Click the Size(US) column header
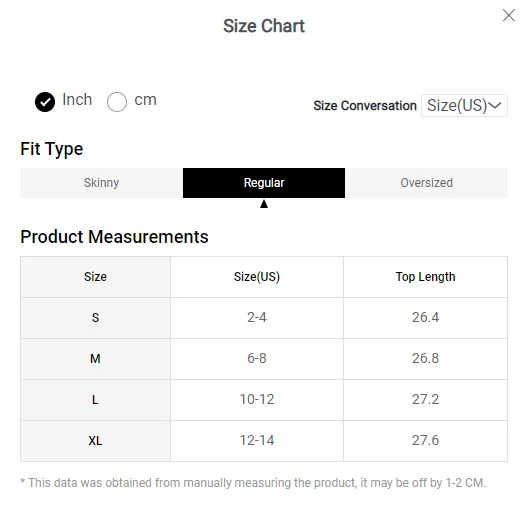The image size is (531, 509). pos(257,277)
